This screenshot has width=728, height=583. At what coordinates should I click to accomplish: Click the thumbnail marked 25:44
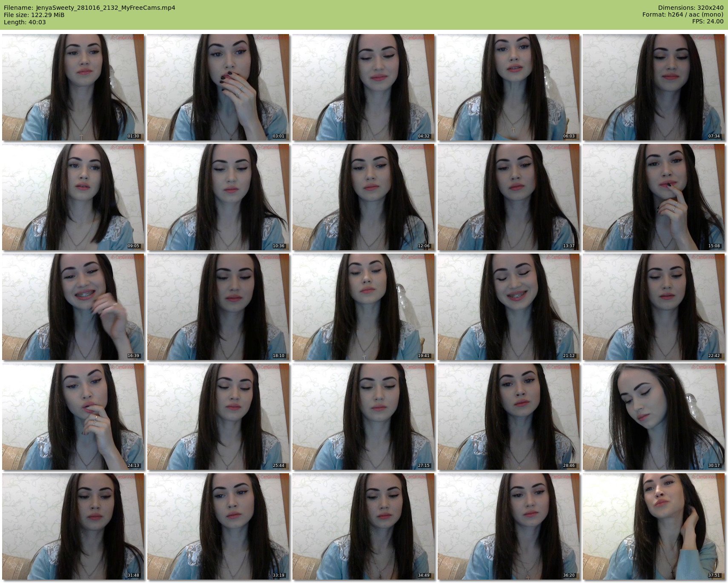(x=218, y=417)
